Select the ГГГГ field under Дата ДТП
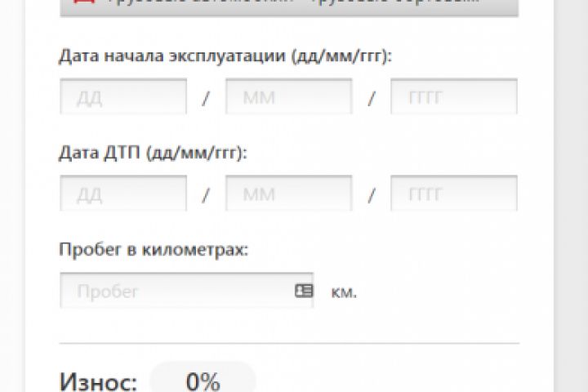Screen dimensions: 588x392 [454, 193]
